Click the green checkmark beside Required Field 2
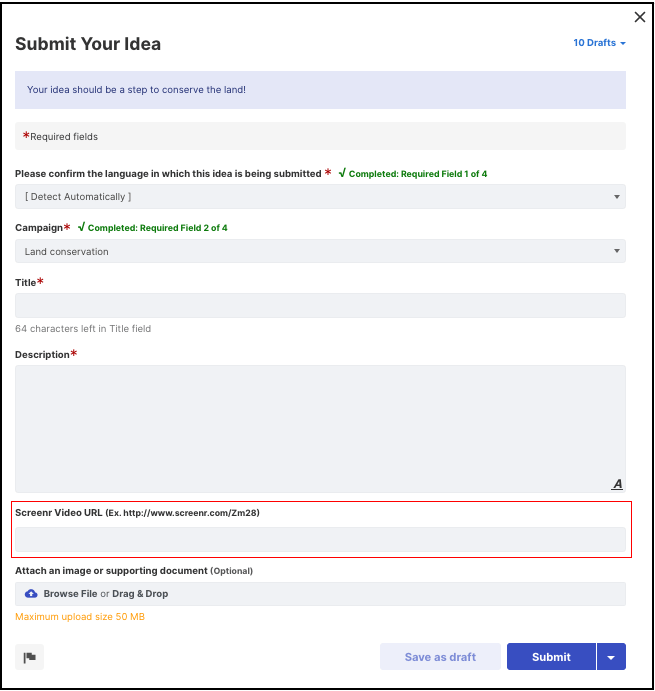655x691 pixels. 81,227
